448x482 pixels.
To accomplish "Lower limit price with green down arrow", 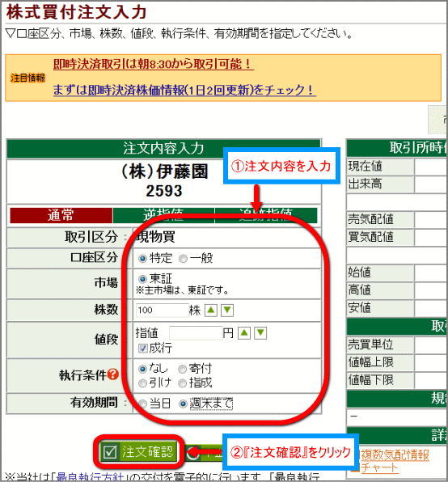I will click(260, 333).
